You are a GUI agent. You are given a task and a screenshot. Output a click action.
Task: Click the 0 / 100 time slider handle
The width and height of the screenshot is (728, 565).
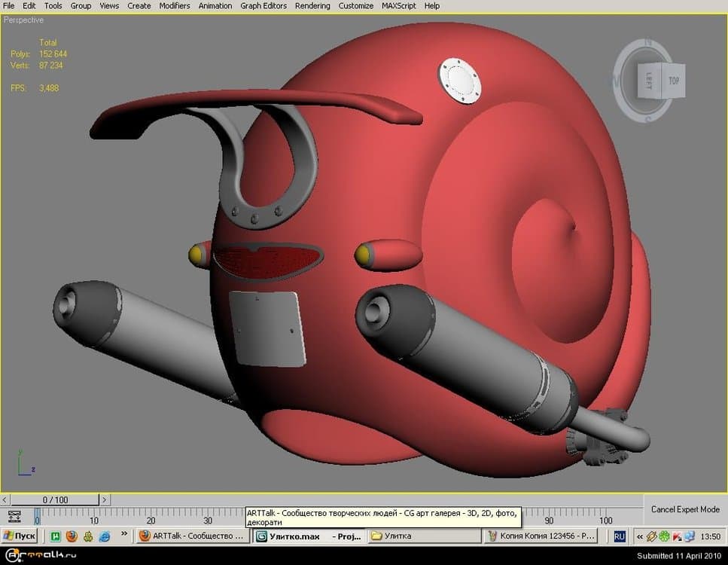click(x=54, y=499)
